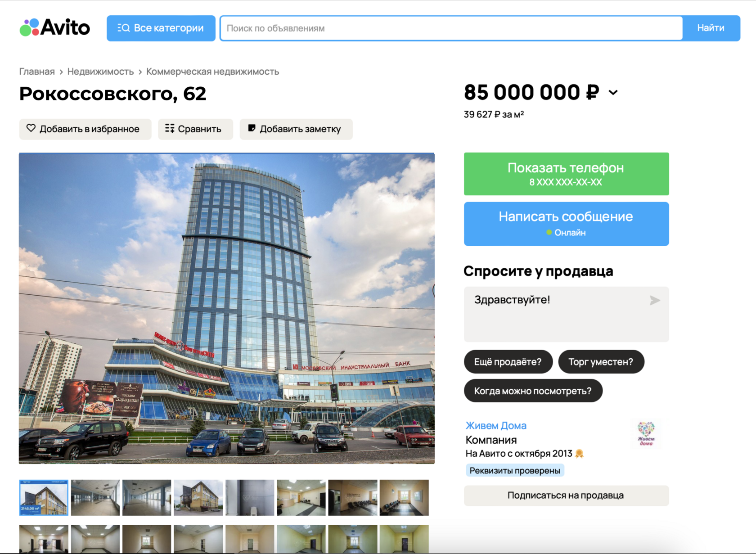Click Написать сообщение button
The height and width of the screenshot is (554, 756).
566,224
